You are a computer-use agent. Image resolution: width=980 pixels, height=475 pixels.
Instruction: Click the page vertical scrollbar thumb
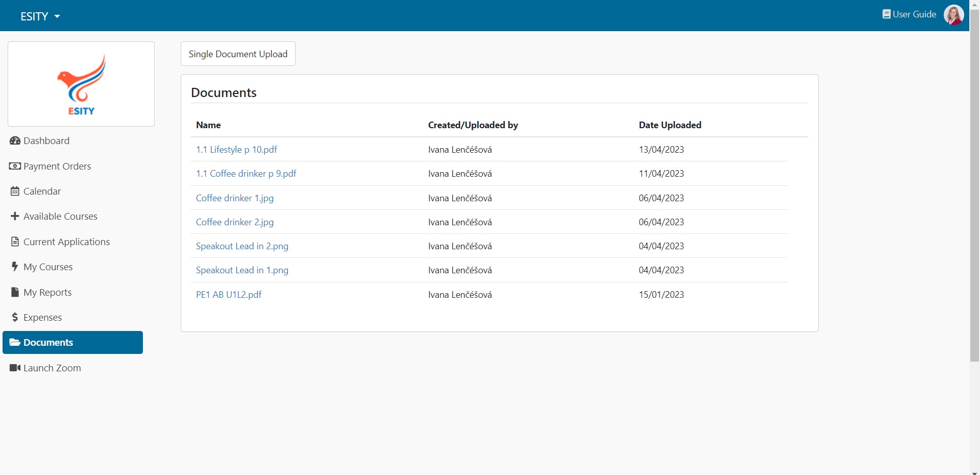pos(974,186)
